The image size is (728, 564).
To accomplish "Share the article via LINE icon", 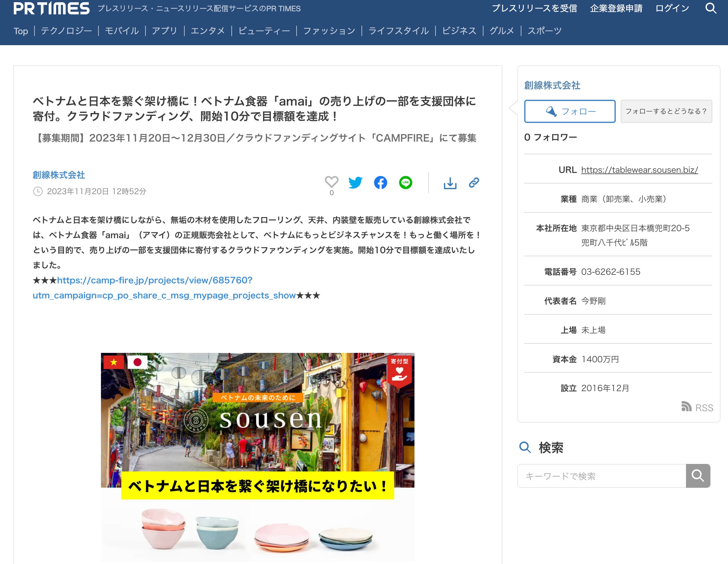I will (x=405, y=183).
